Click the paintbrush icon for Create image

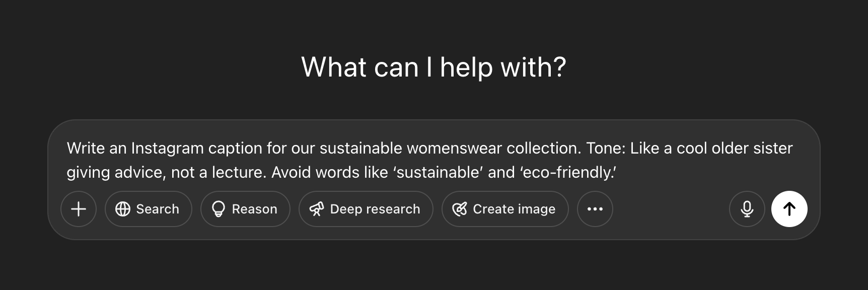pos(460,209)
